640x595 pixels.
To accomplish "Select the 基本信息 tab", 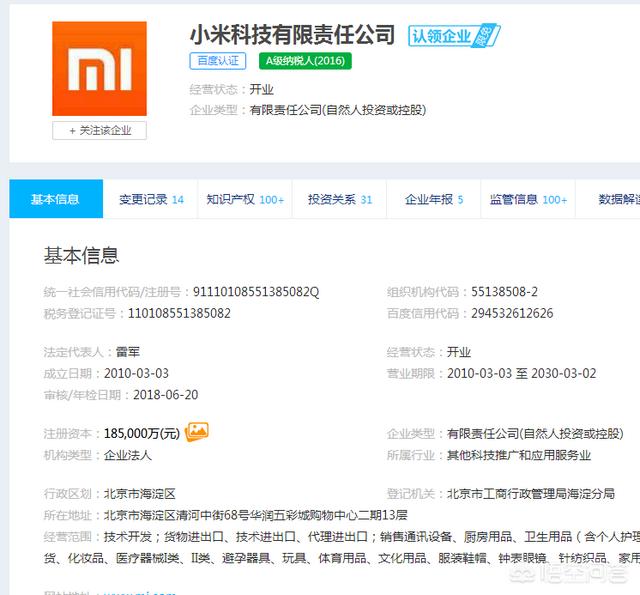I will pos(56,199).
